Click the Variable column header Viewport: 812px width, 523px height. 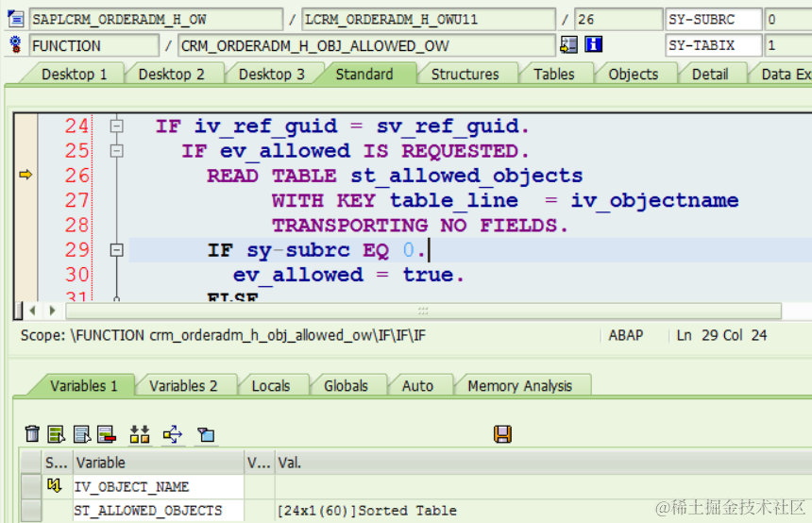158,462
